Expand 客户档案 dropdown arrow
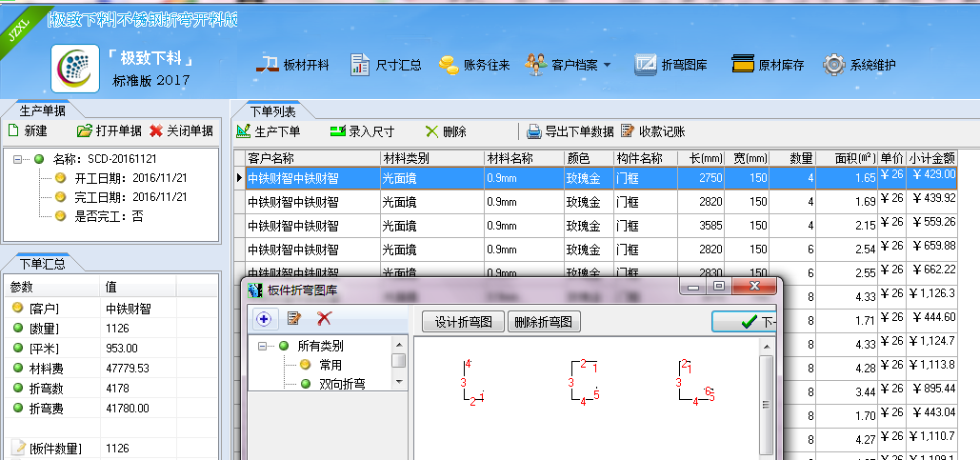The image size is (980, 460). [x=607, y=65]
